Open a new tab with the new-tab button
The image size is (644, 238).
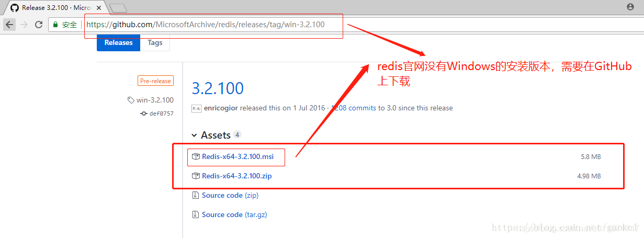click(x=119, y=8)
